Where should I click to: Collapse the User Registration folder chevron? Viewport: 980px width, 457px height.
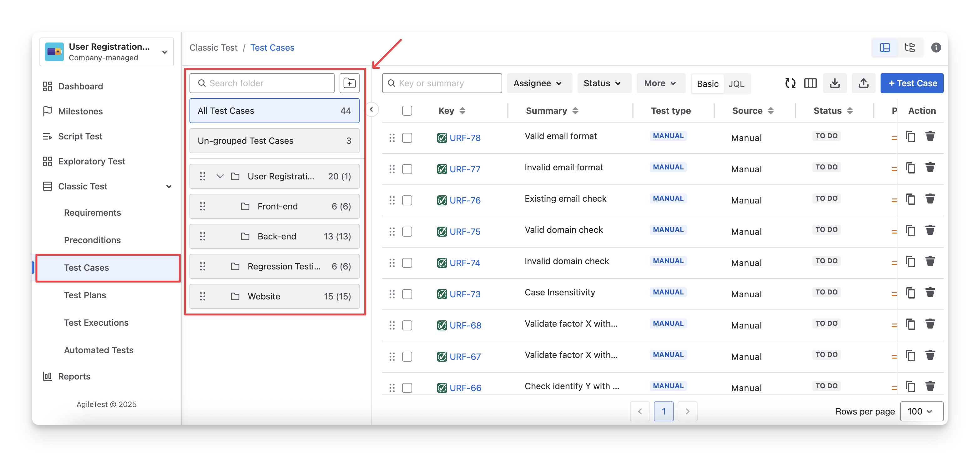[x=220, y=176]
